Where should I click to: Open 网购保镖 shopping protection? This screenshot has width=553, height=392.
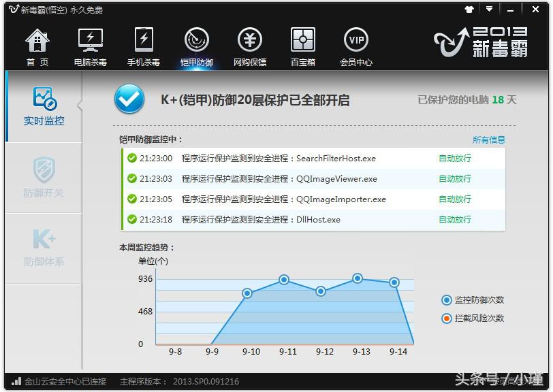coord(250,42)
